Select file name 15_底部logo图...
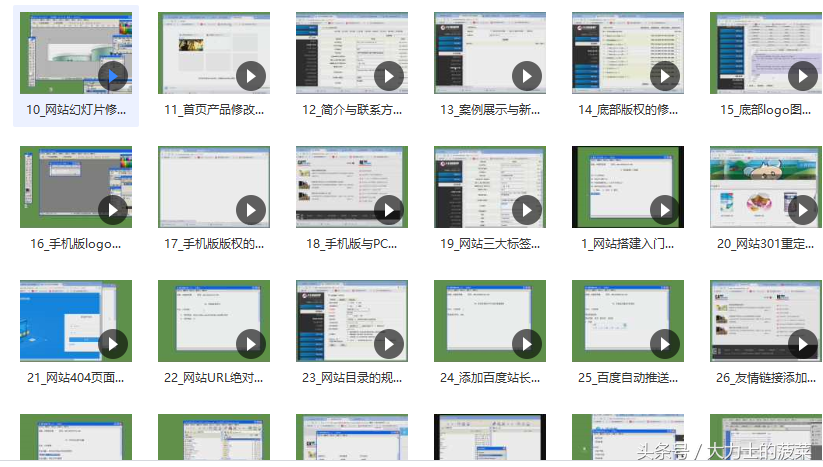Screen dimensions: 823x467 pos(766,110)
